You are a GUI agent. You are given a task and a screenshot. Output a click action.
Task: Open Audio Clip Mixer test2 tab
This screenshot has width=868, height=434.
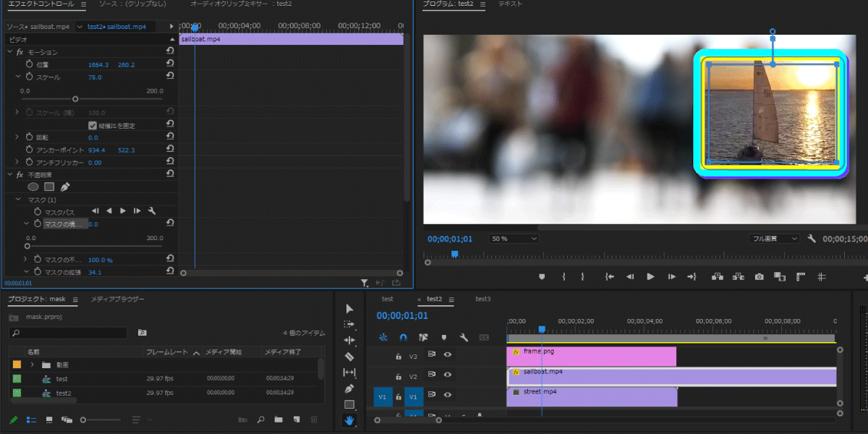pyautogui.click(x=241, y=4)
